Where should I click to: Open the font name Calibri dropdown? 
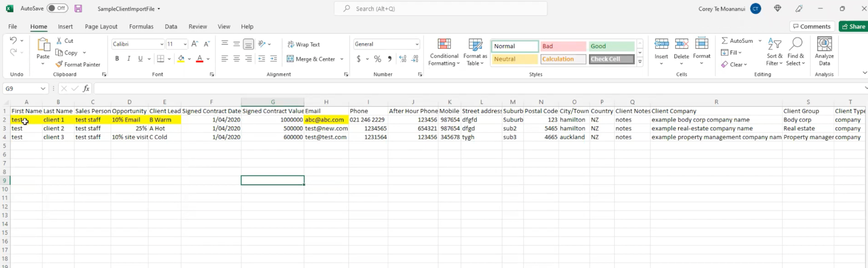coord(162,44)
